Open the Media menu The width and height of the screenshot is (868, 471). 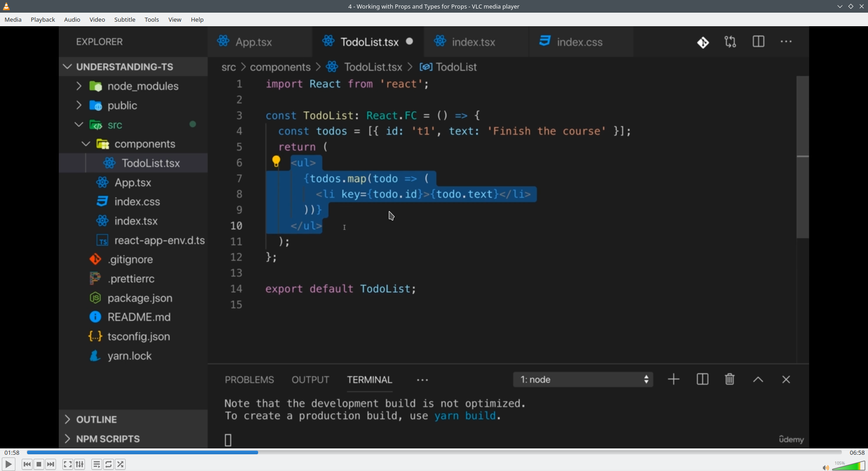pyautogui.click(x=13, y=19)
